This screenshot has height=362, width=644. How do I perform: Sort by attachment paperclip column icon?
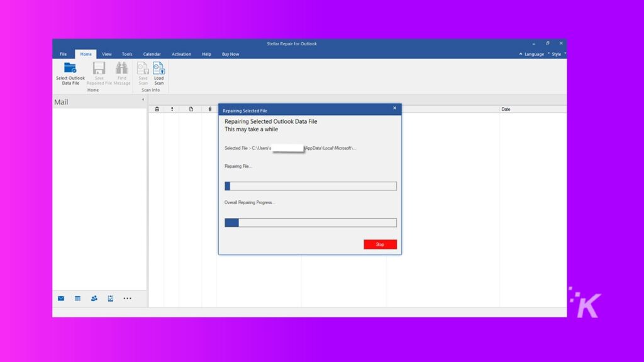coord(210,109)
